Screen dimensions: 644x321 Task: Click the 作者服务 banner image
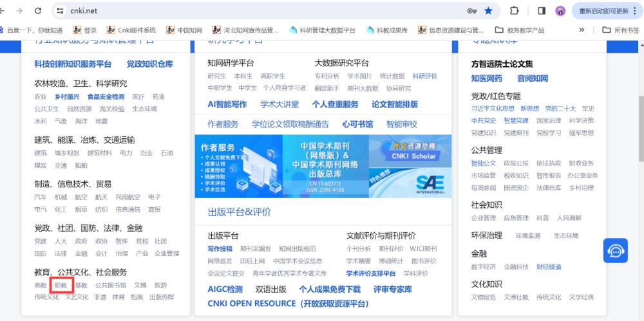tap(238, 166)
